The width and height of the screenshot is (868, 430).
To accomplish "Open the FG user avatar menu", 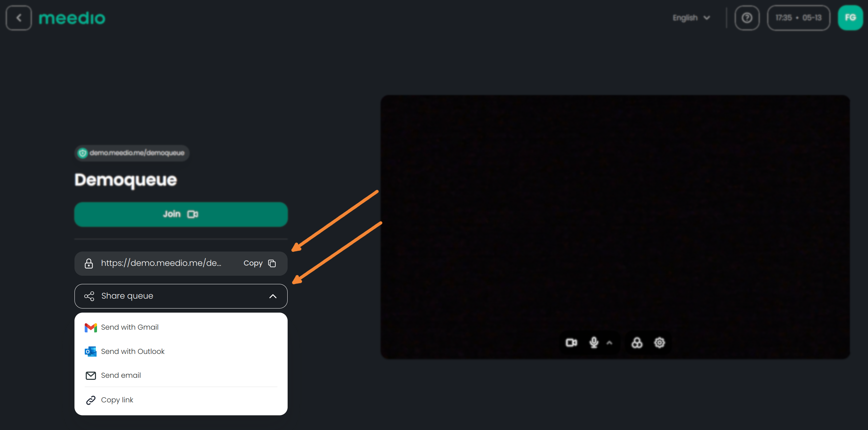I will pyautogui.click(x=850, y=18).
